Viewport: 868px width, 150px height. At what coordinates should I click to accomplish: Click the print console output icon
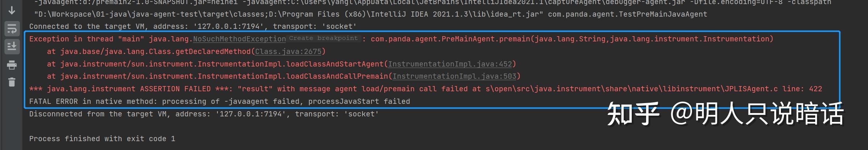click(12, 65)
